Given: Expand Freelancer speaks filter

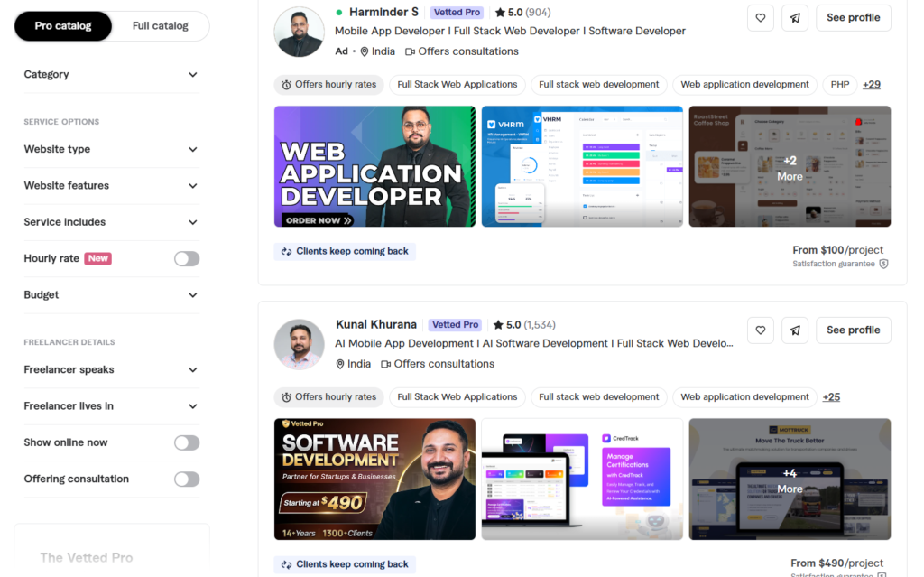Looking at the screenshot, I should 111,370.
